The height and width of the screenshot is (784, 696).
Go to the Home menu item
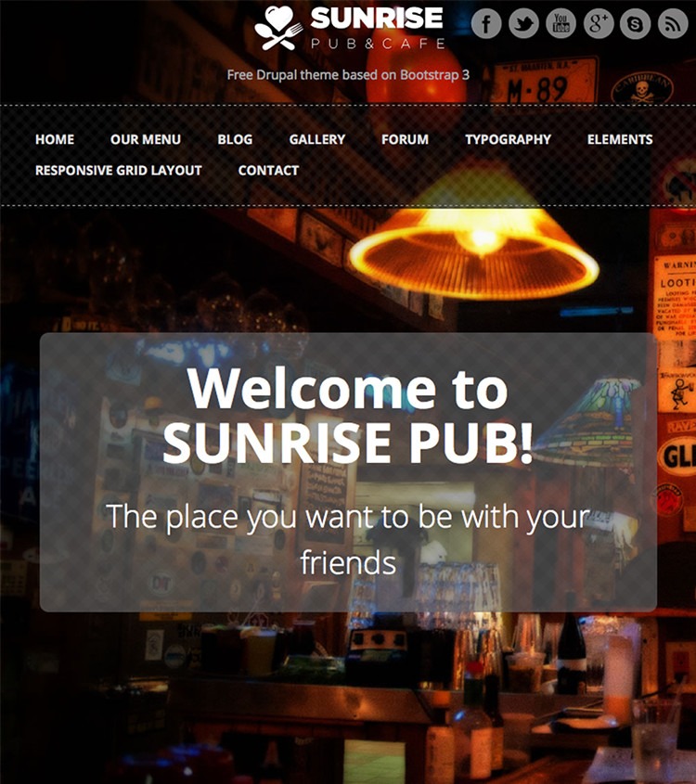[55, 139]
